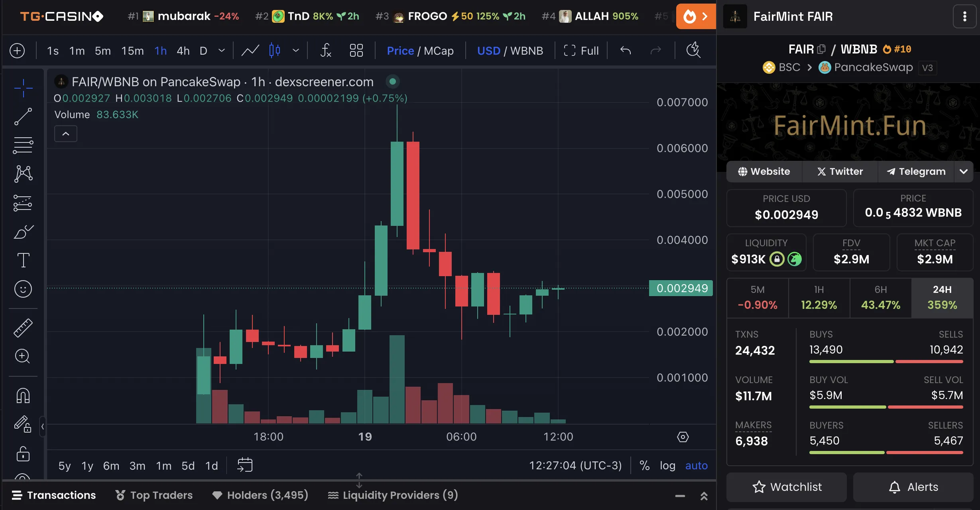980x510 pixels.
Task: Add FAIR to the Watchlist
Action: click(x=786, y=487)
